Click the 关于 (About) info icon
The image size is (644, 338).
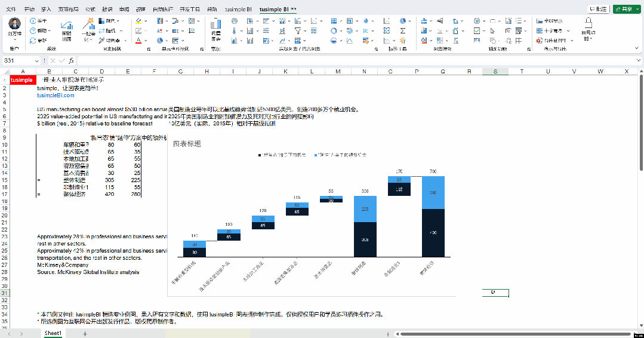pyautogui.click(x=33, y=21)
